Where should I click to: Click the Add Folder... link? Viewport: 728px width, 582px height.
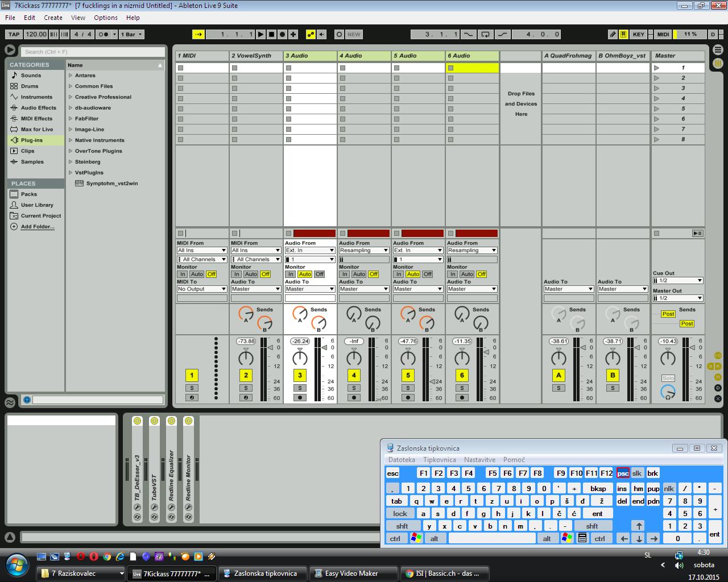(38, 226)
